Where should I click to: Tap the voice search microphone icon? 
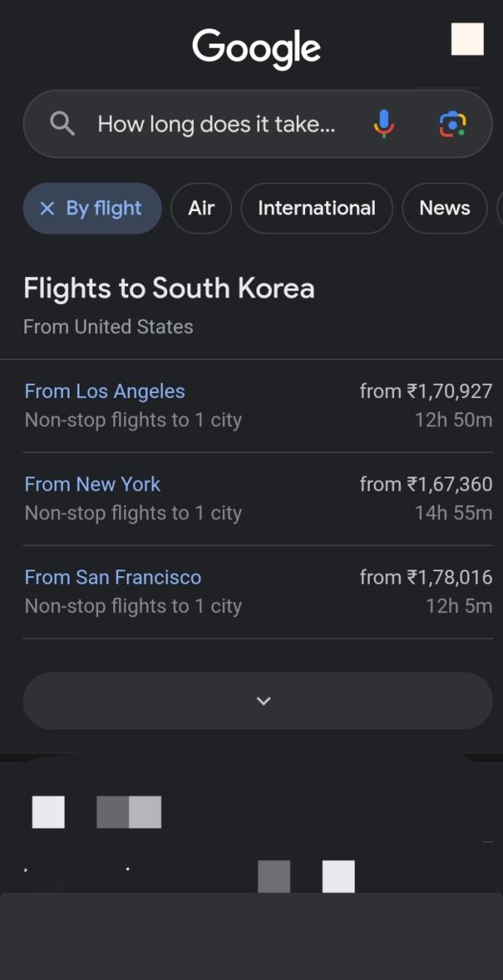click(383, 124)
